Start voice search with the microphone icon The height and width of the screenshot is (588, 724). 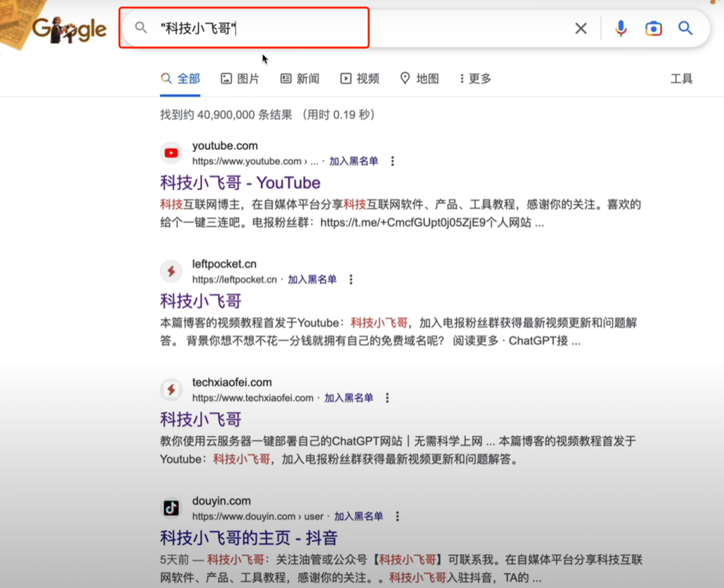pos(621,28)
